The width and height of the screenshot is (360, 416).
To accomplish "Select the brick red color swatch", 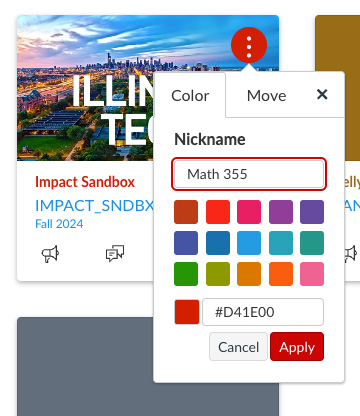I will click(186, 212).
